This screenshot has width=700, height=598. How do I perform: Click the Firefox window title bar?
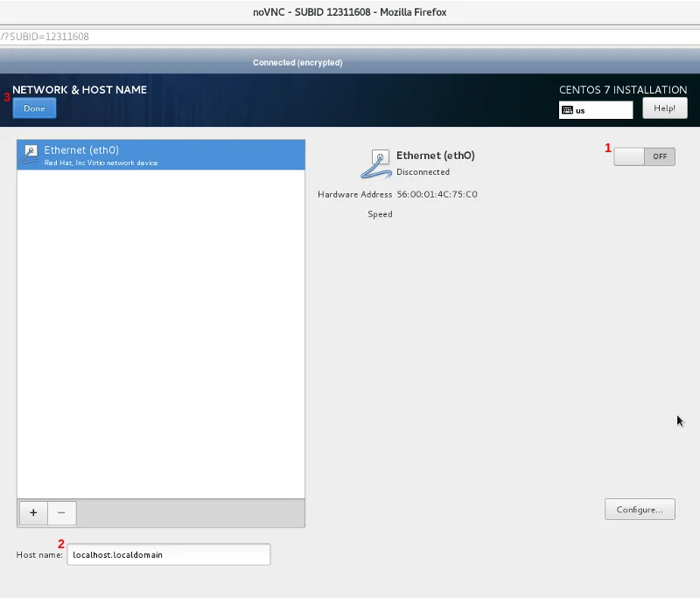[350, 12]
